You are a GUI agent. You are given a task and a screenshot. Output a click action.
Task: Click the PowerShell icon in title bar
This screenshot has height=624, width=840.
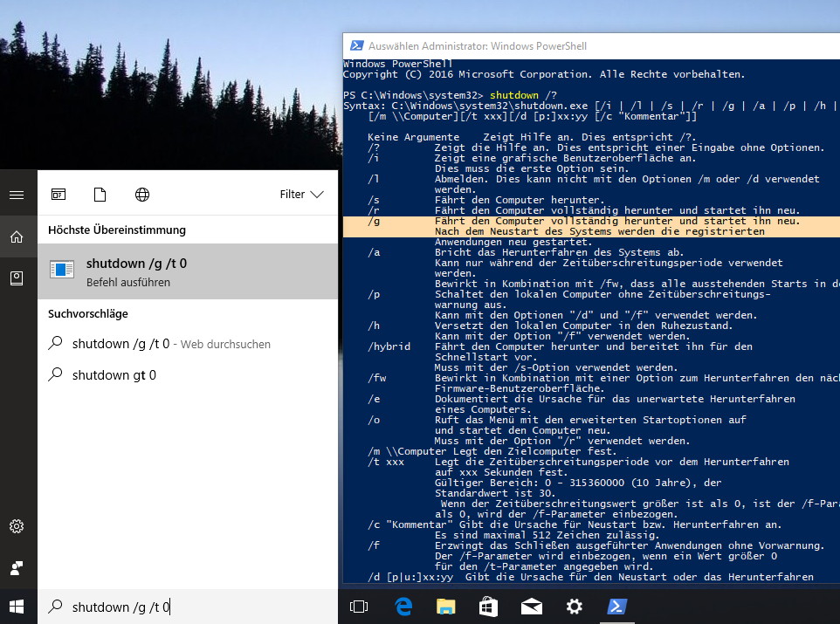click(x=357, y=46)
